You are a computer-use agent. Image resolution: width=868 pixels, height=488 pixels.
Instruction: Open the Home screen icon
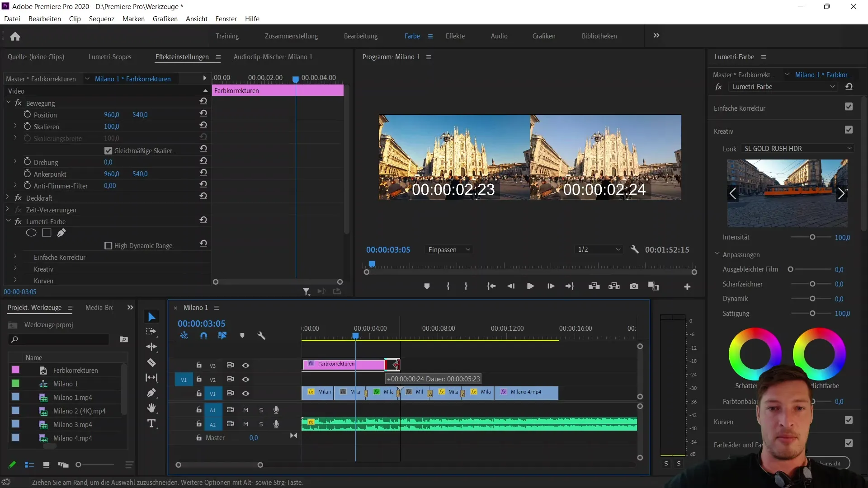pos(15,36)
